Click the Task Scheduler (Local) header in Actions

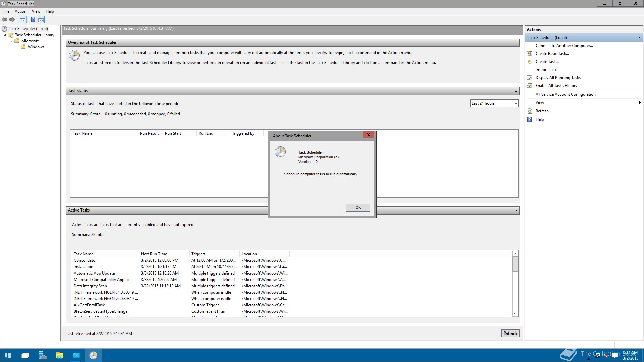pyautogui.click(x=584, y=38)
